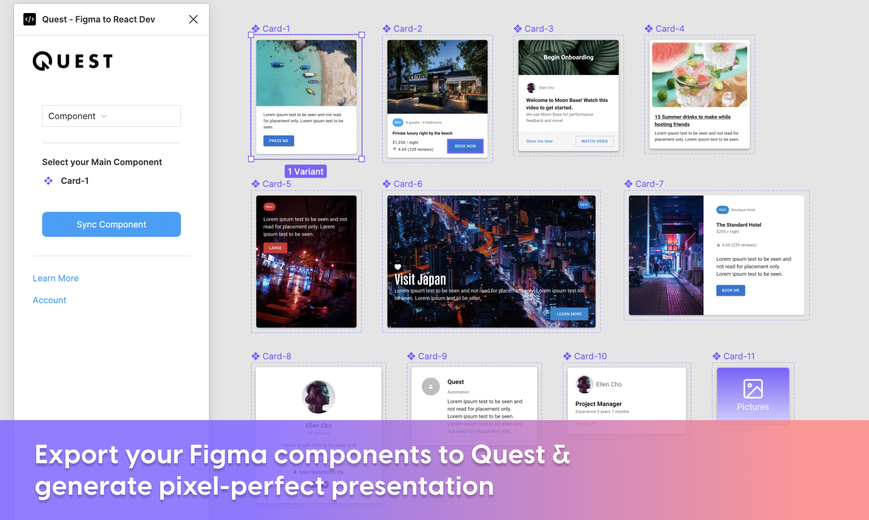Click the heart icon on Visit Japan card
Screen dimensions: 869x520
click(x=397, y=267)
